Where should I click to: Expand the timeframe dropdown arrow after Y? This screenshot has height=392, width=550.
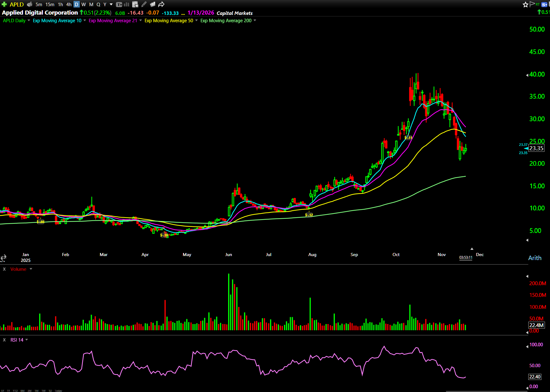[111, 4]
